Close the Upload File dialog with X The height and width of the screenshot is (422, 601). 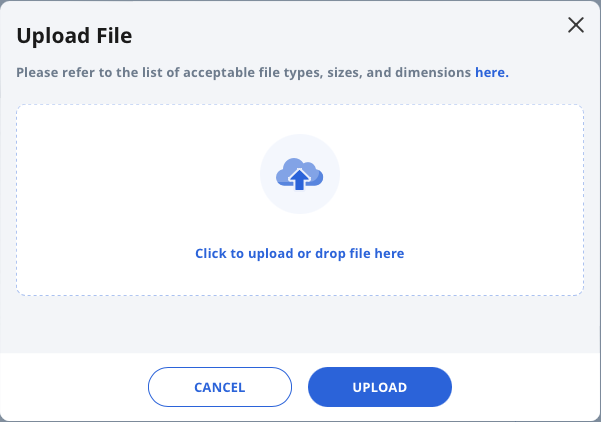click(576, 25)
